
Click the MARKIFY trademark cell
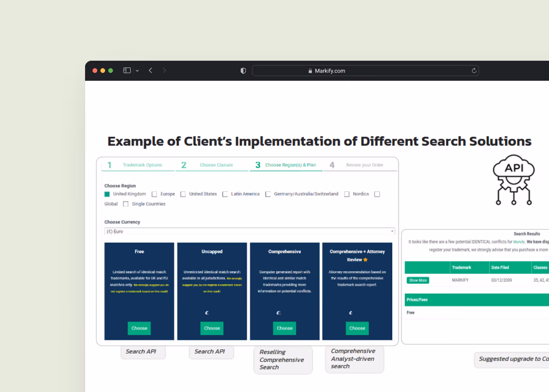[460, 280]
